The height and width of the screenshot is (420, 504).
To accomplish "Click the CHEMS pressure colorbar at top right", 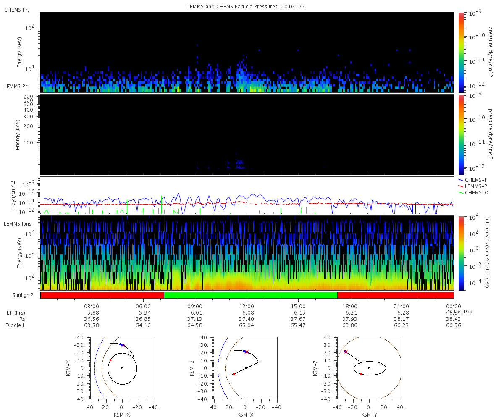I will point(461,52).
